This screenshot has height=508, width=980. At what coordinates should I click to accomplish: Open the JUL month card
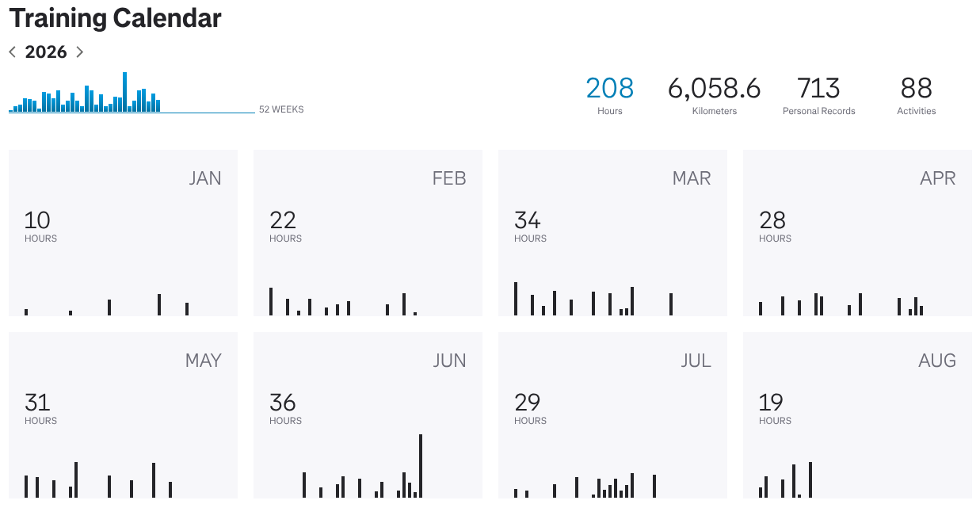tap(612, 415)
